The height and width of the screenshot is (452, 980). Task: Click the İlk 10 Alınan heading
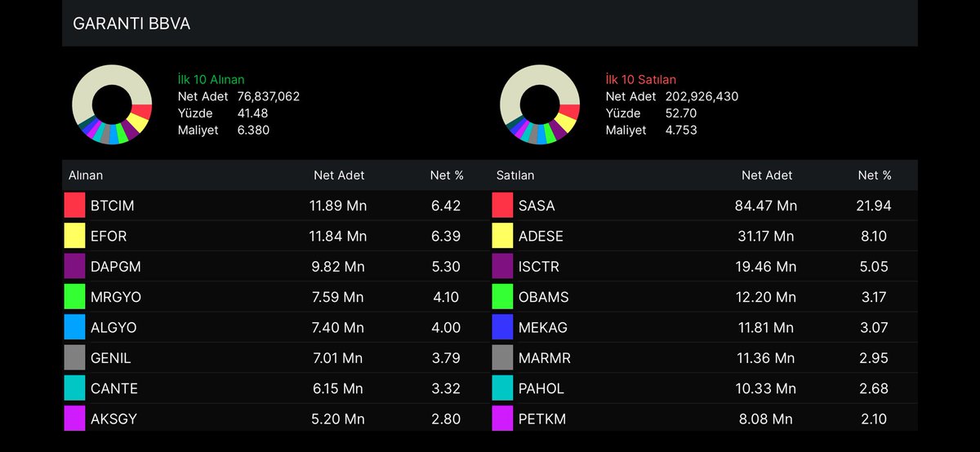212,80
